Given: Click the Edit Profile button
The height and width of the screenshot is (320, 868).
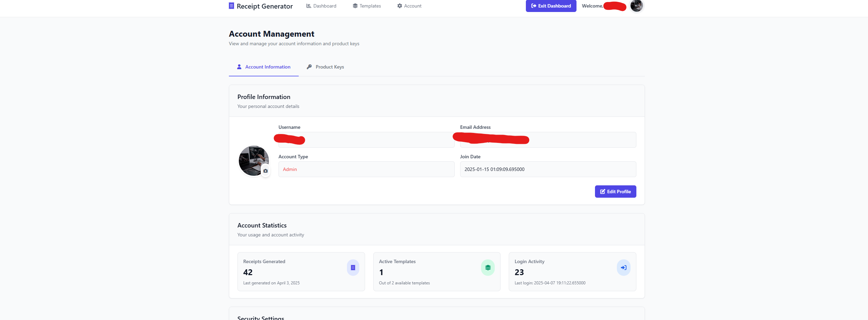Looking at the screenshot, I should pyautogui.click(x=615, y=192).
